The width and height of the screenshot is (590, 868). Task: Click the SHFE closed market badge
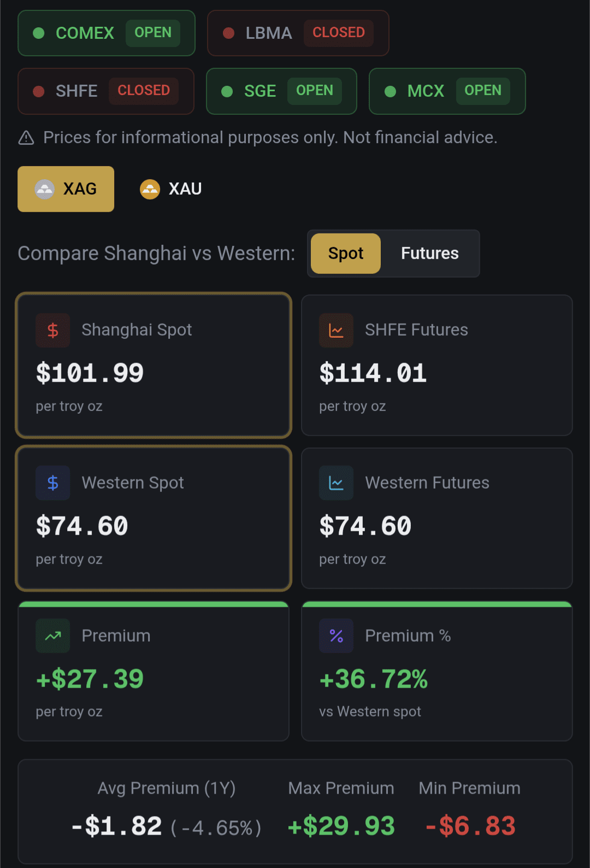(x=106, y=91)
